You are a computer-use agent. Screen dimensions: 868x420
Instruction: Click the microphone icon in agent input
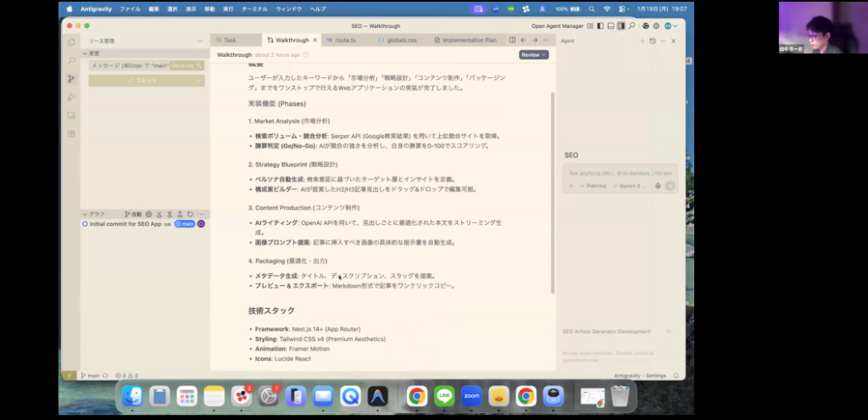pos(659,185)
